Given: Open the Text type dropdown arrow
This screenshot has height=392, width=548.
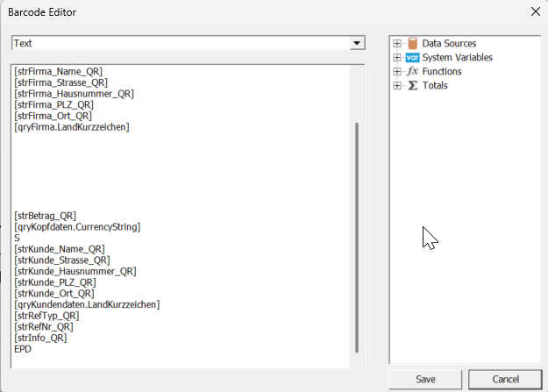Looking at the screenshot, I should tap(357, 43).
